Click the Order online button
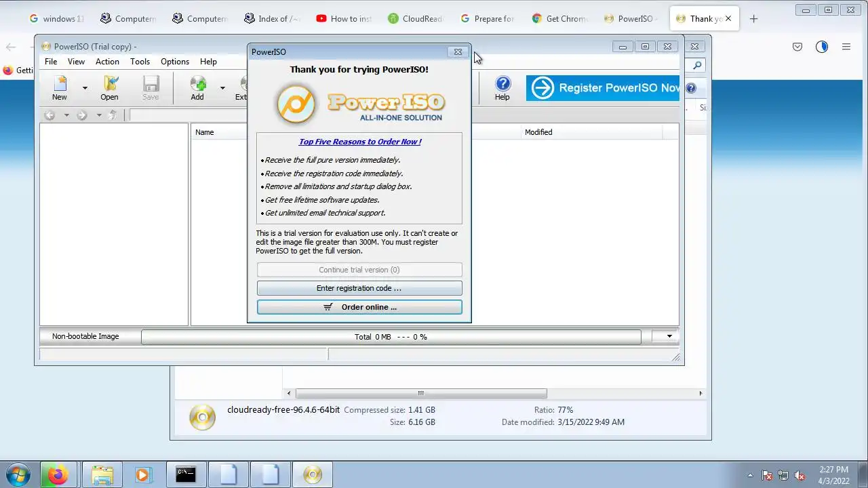Image resolution: width=868 pixels, height=488 pixels. (359, 307)
